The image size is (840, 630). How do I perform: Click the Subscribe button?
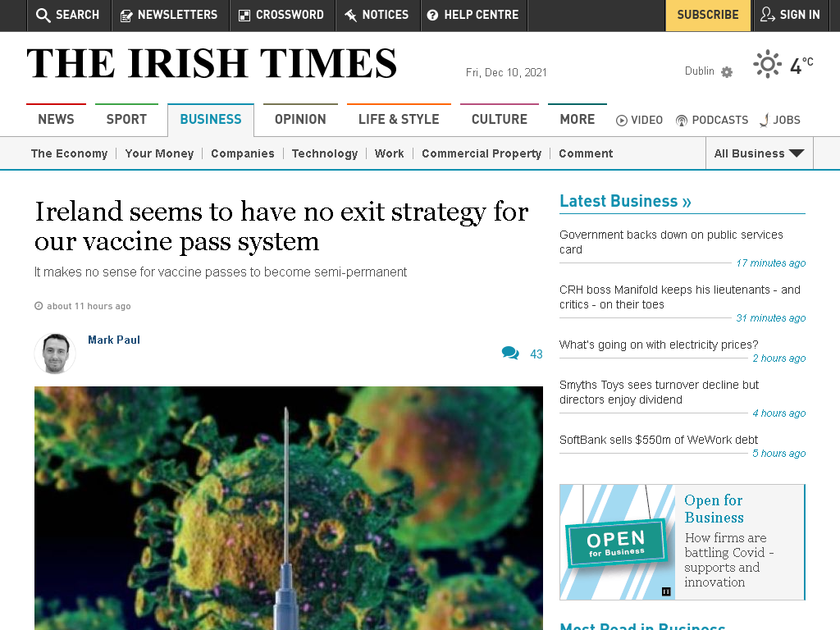click(x=708, y=16)
